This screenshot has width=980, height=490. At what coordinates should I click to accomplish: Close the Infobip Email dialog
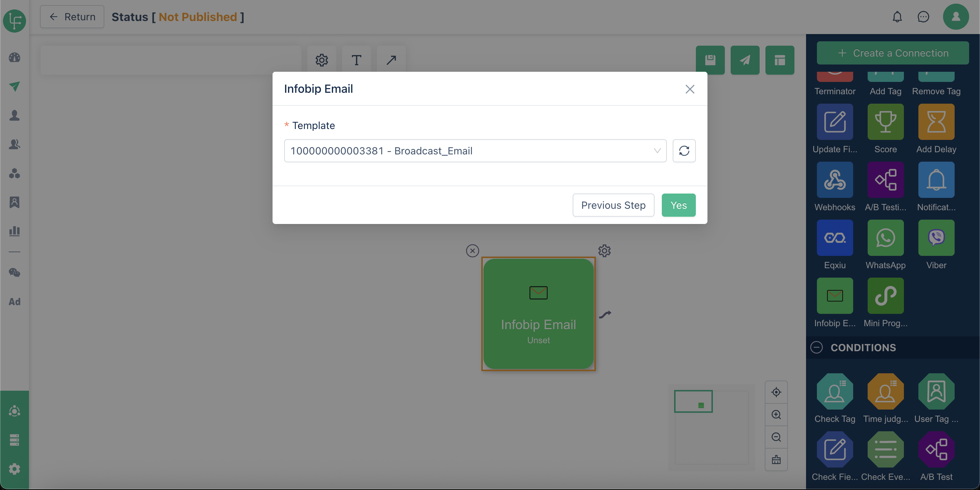(x=689, y=89)
